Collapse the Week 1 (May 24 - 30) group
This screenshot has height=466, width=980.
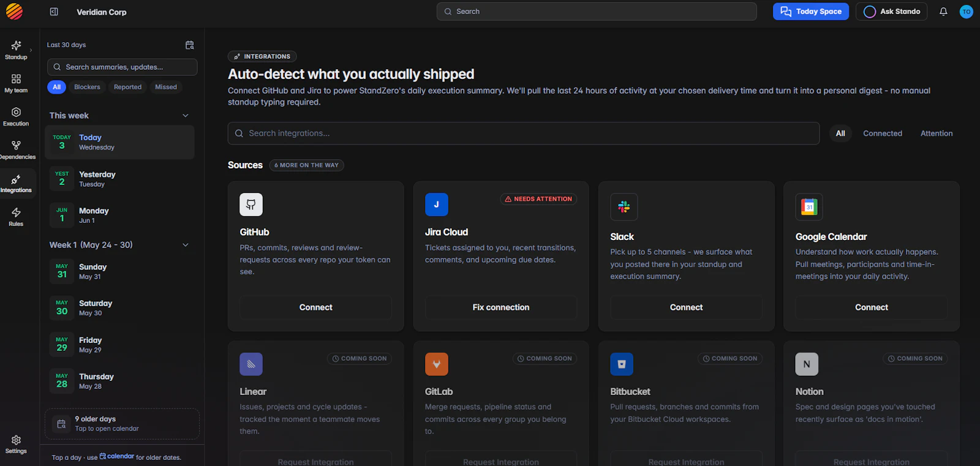(x=186, y=245)
